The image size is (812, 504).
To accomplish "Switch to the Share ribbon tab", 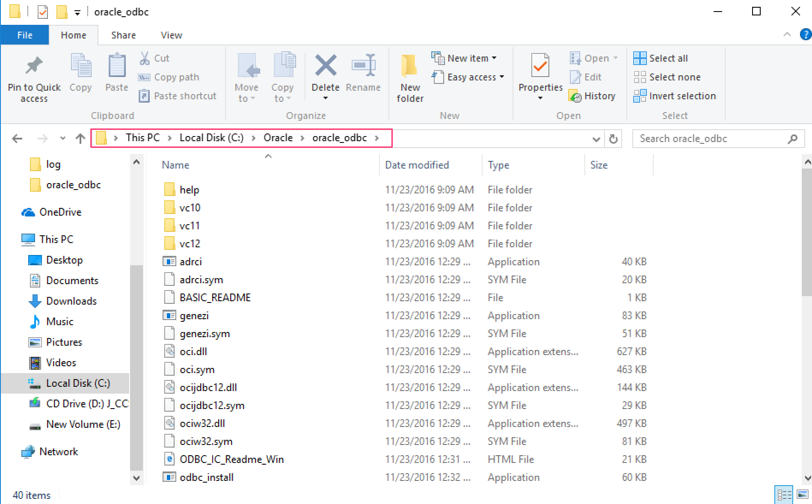I will coord(123,35).
